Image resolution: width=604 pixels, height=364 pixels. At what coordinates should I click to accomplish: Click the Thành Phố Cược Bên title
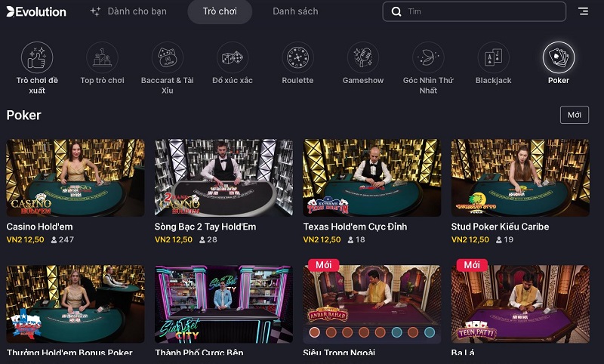click(199, 352)
